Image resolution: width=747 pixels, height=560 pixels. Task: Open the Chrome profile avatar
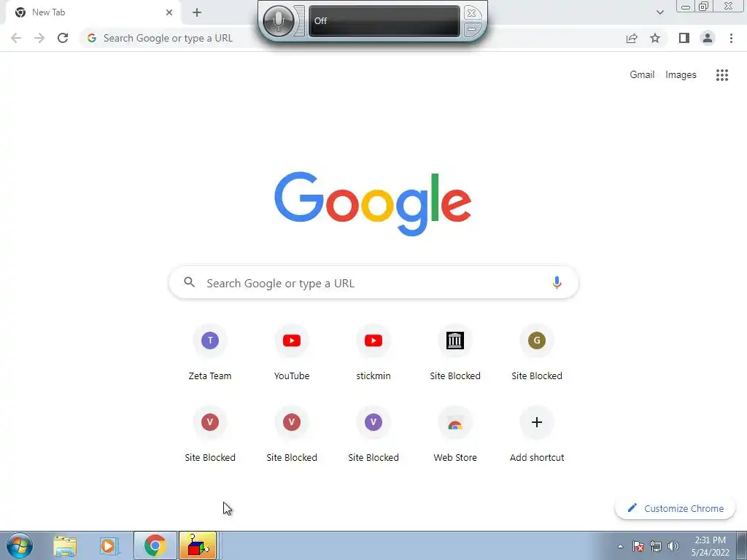708,38
